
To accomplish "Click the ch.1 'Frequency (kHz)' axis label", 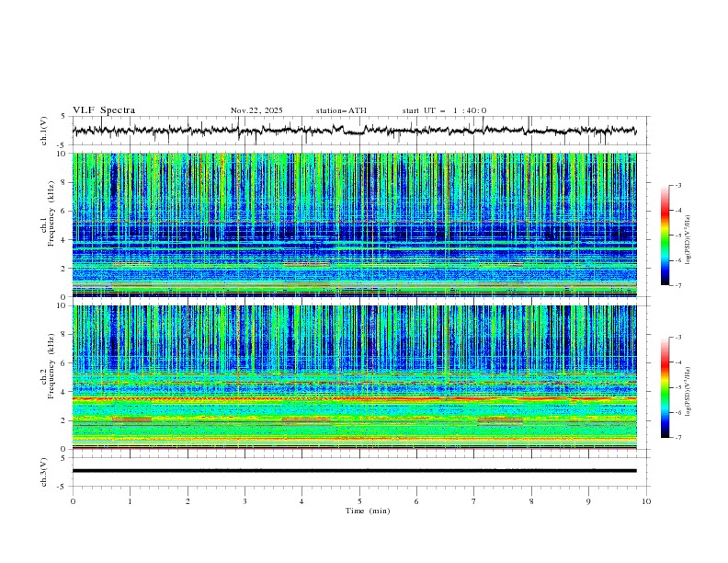I will click(x=52, y=213).
